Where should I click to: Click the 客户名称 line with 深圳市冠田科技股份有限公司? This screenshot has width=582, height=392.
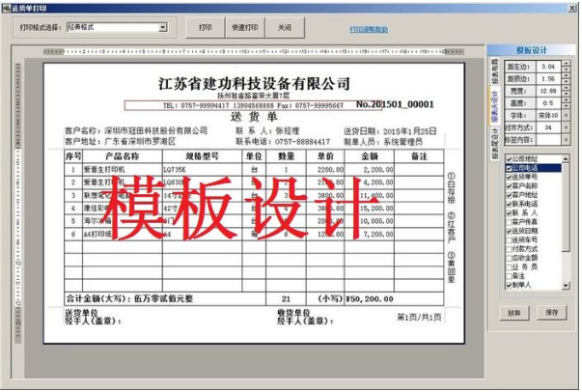click(x=136, y=130)
